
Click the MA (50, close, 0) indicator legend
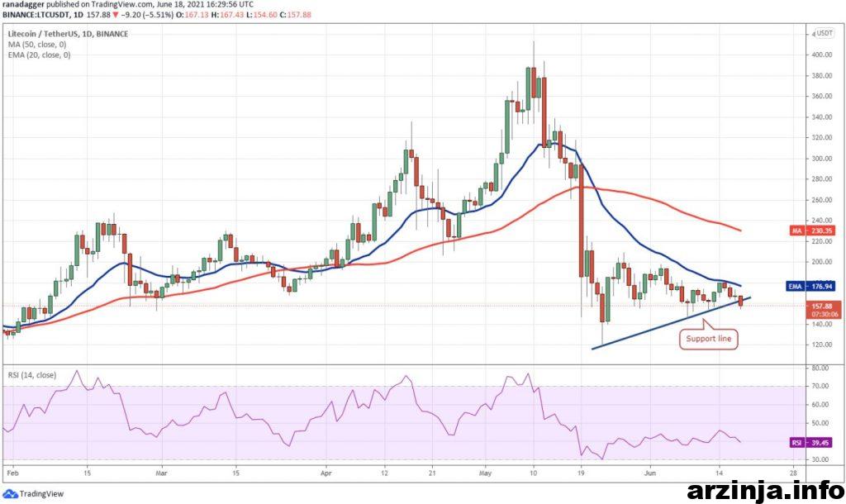point(37,45)
